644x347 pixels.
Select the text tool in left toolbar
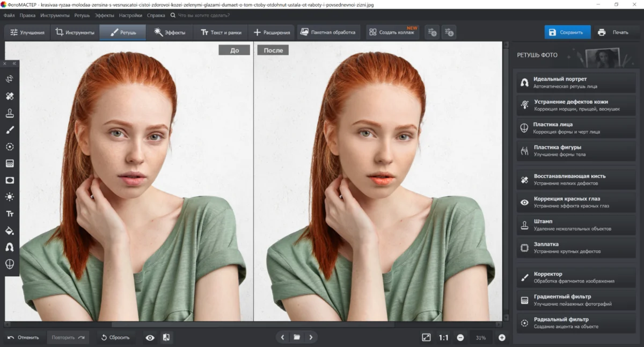(x=10, y=214)
